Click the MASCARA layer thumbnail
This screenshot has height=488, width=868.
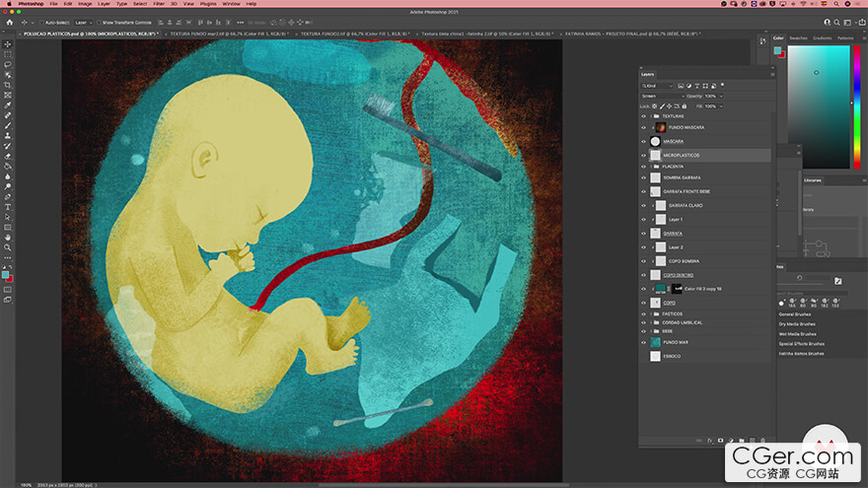click(x=655, y=142)
